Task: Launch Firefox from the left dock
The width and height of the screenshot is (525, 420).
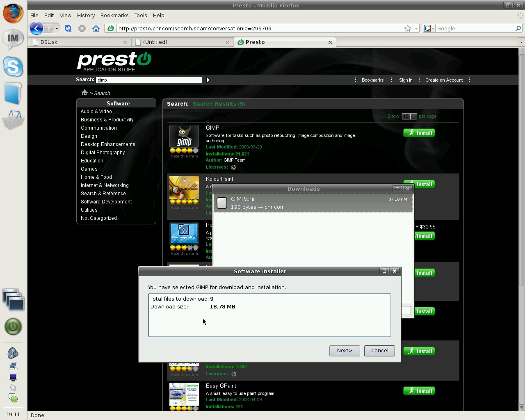Action: 13,12
